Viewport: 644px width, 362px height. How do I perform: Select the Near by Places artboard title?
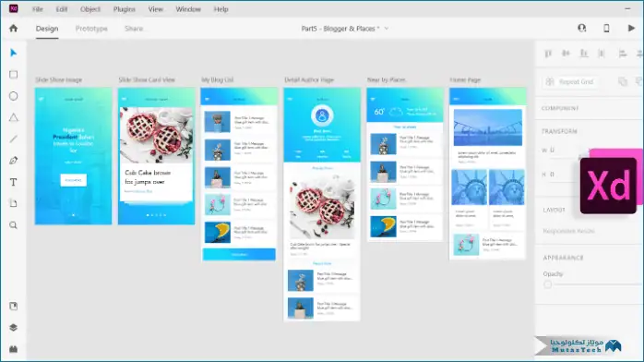click(x=386, y=79)
